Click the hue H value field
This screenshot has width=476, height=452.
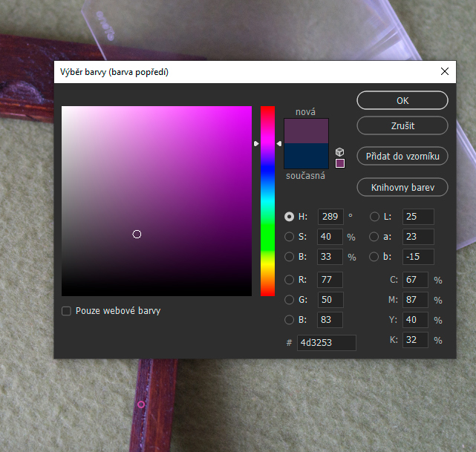tap(330, 217)
